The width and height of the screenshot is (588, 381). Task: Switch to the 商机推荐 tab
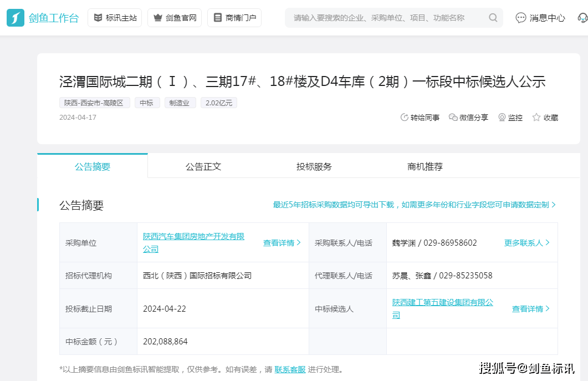point(425,166)
